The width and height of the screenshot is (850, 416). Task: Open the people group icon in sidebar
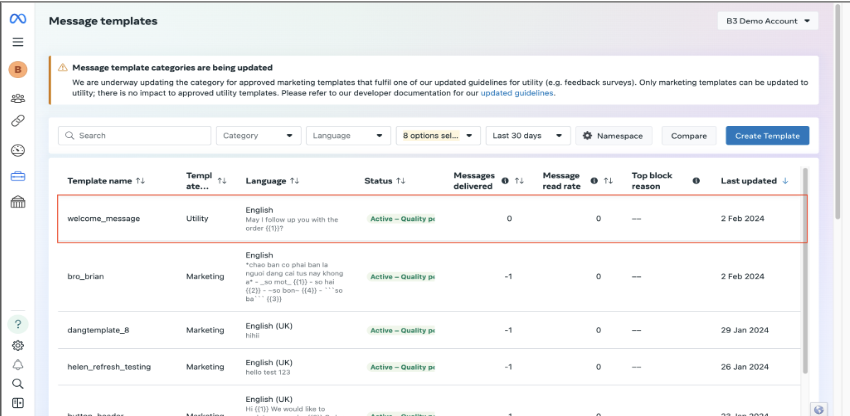(x=18, y=99)
